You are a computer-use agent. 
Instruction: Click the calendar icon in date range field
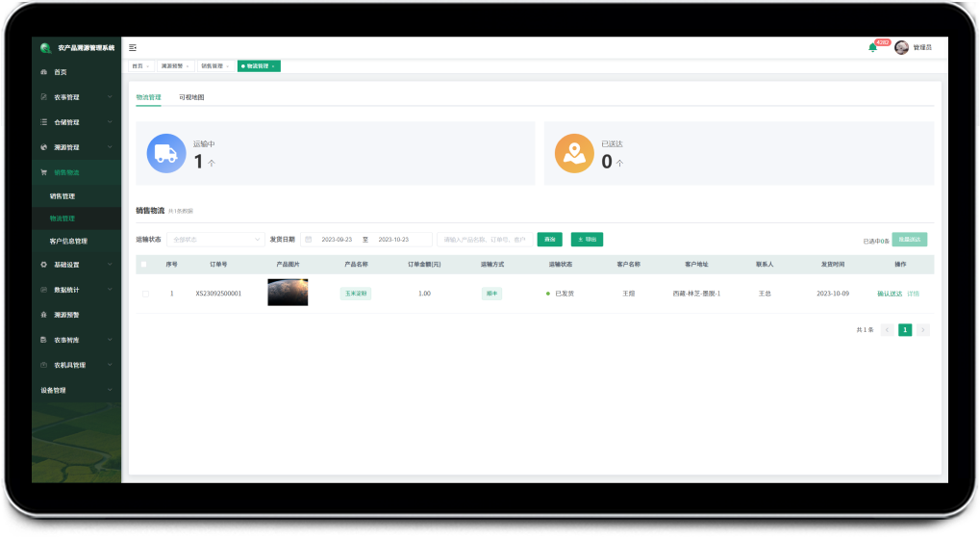309,239
